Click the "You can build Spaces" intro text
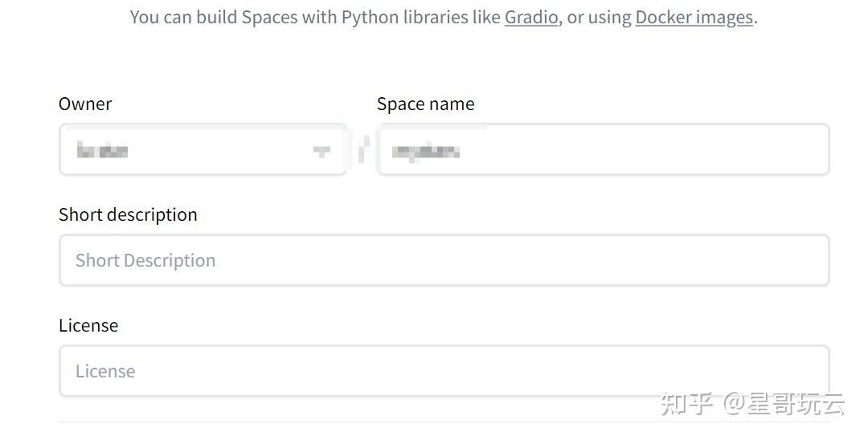 209,17
